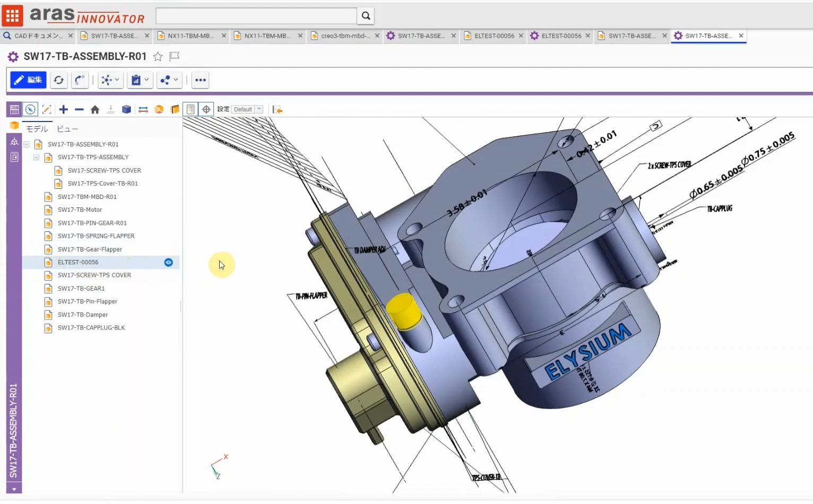The width and height of the screenshot is (813, 504).
Task: Open the relationship graph dropdown
Action: pyautogui.click(x=110, y=80)
